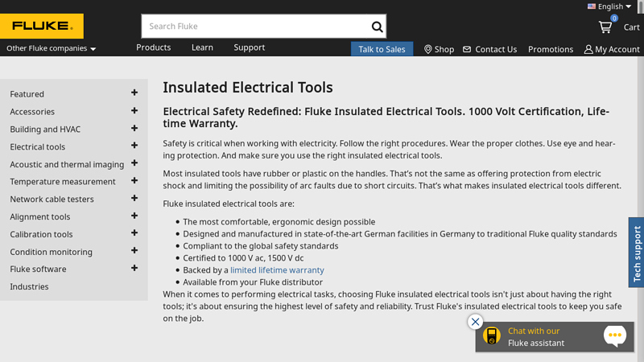Expand the Fluke software category
This screenshot has width=644, height=362.
(x=134, y=268)
